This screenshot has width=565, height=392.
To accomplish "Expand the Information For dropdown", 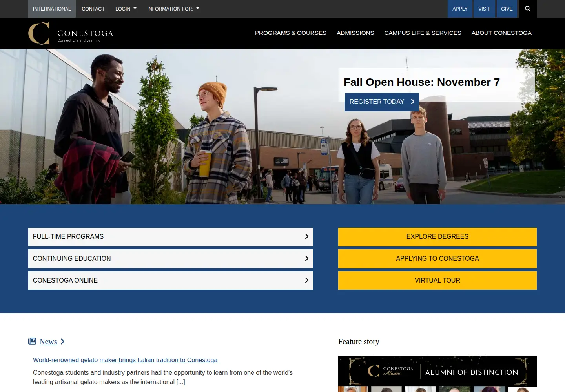I will point(173,9).
